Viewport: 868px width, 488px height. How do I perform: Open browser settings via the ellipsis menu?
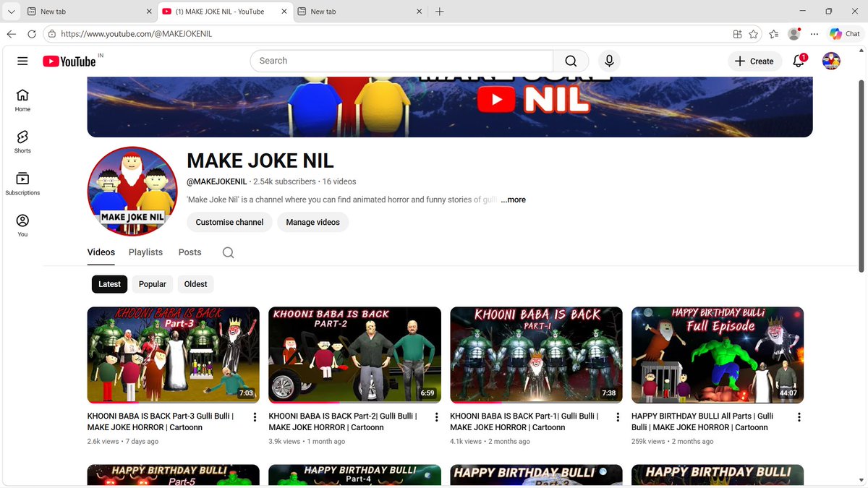814,33
